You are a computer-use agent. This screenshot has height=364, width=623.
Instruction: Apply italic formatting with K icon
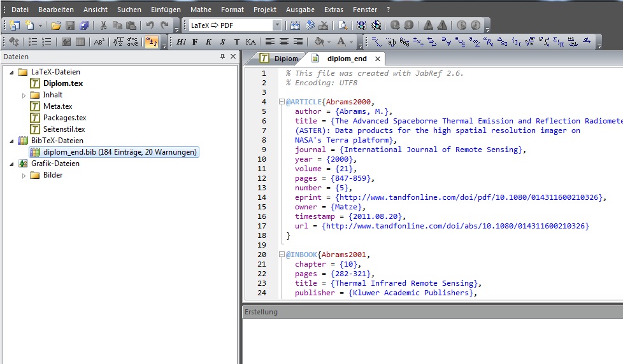209,42
